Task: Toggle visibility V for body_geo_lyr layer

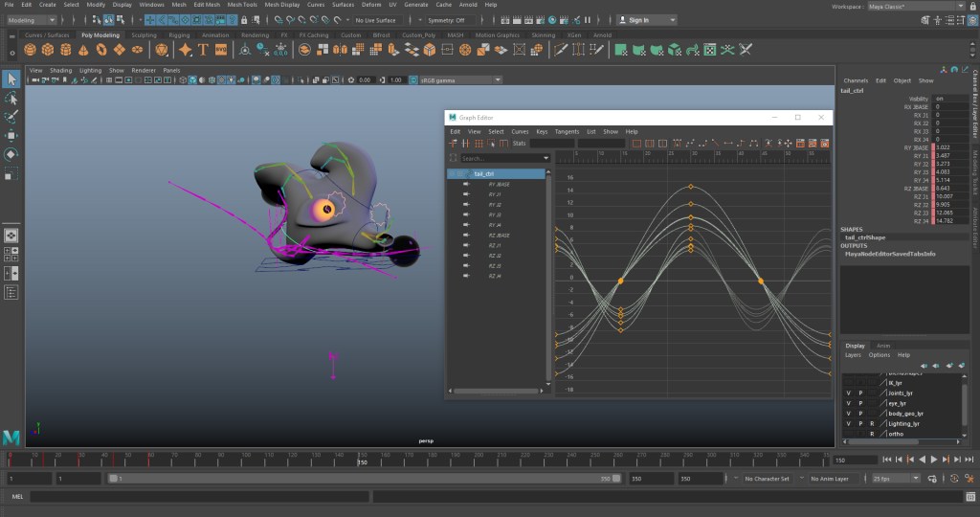Action: point(848,413)
